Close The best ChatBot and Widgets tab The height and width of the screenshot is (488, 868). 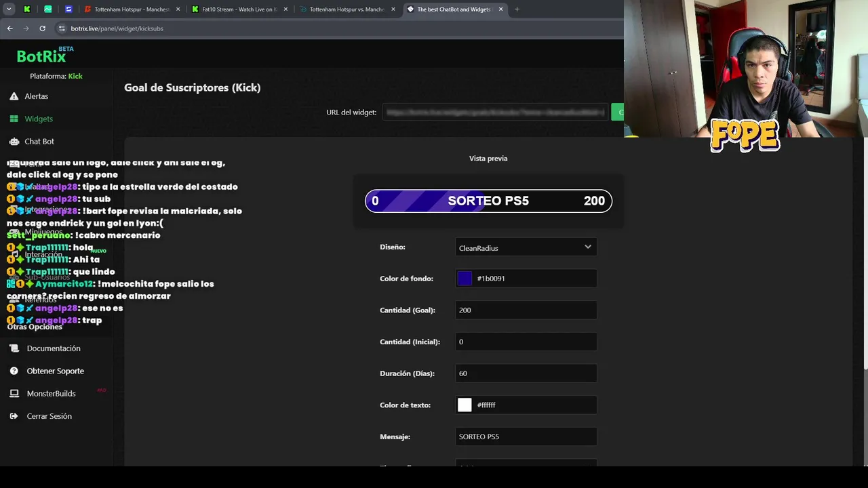[x=500, y=9]
